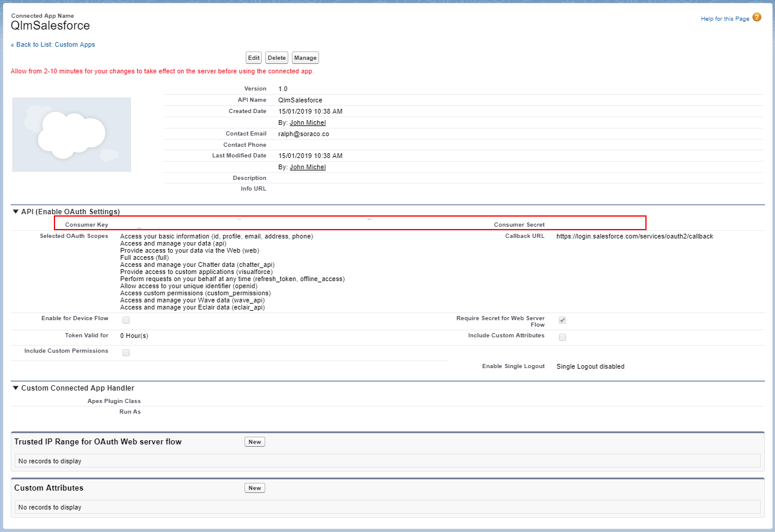This screenshot has height=532, width=775.
Task: Click No records under Trusted IP Range
Action: [x=50, y=461]
